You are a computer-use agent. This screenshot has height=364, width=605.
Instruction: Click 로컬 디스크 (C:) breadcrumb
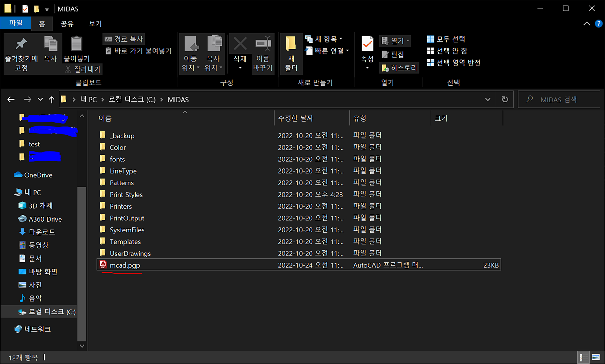[x=132, y=99]
